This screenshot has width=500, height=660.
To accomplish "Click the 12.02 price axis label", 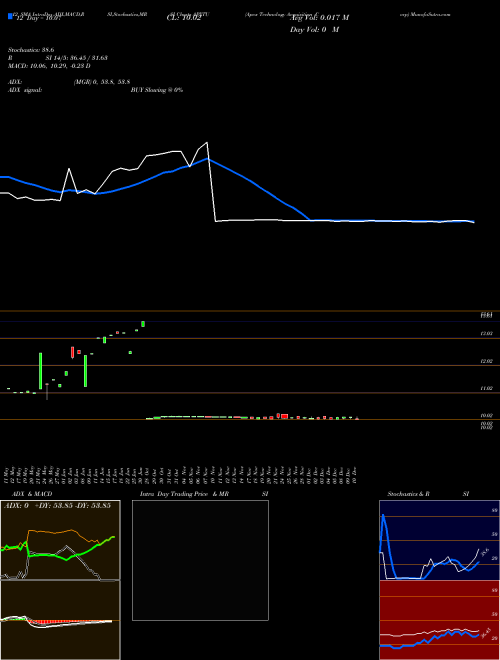I will tap(486, 361).
